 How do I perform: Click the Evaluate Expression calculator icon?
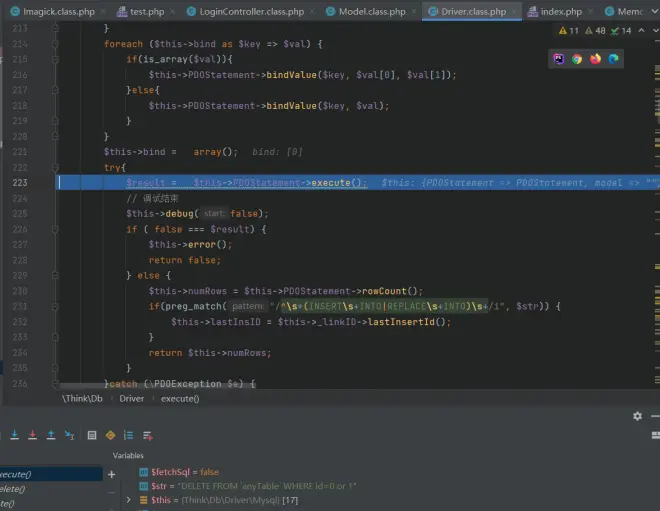tap(92, 435)
